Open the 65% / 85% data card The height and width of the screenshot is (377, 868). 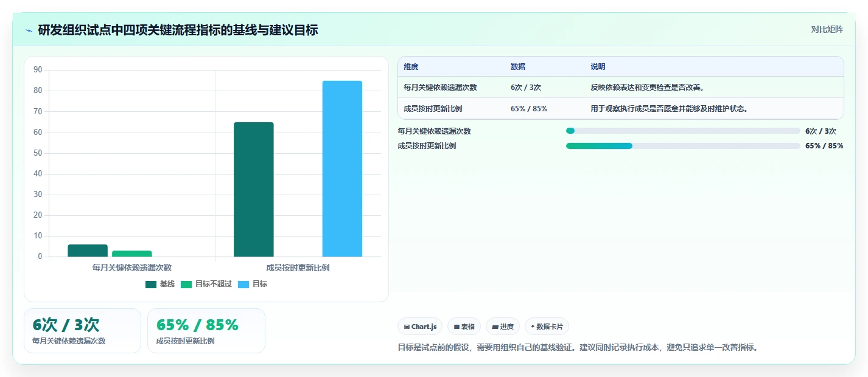206,331
